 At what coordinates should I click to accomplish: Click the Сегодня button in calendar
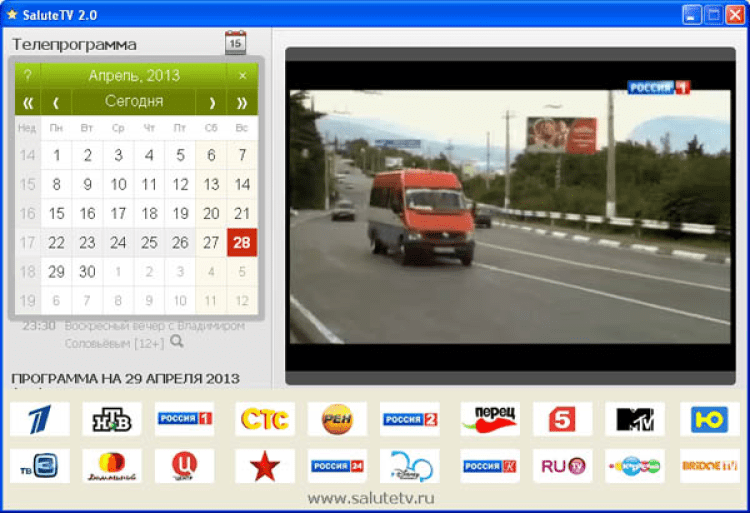(x=134, y=102)
